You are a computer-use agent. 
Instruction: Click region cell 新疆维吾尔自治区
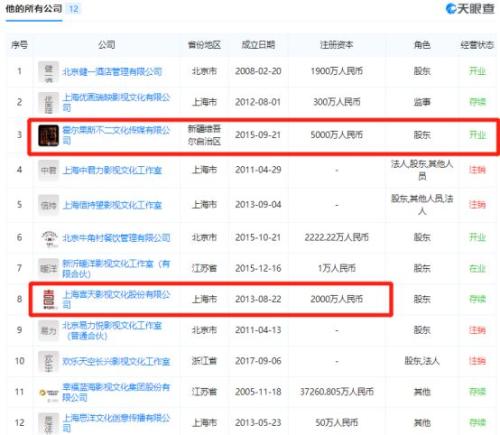click(x=204, y=135)
